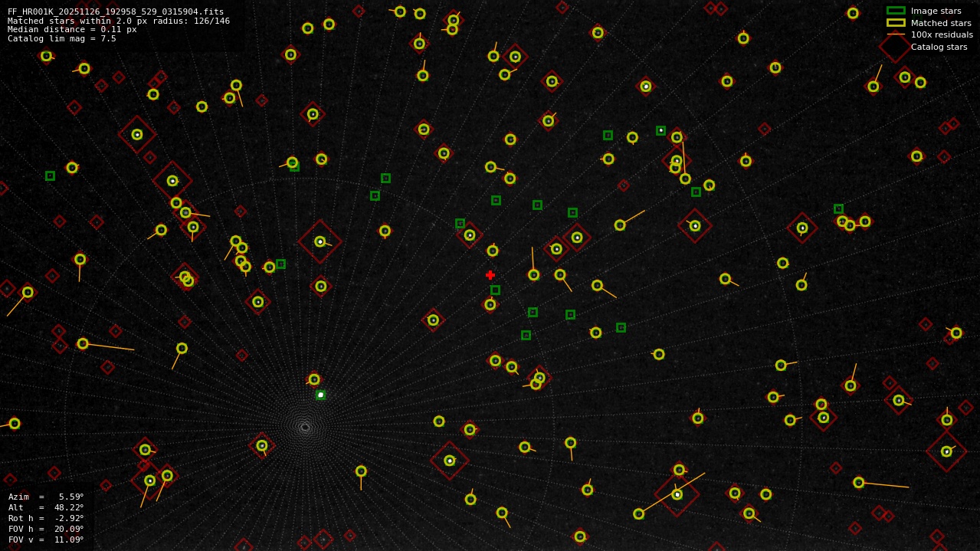The image size is (980, 551).
Task: Click the yellow Matched stars legend box
Action: 896,23
